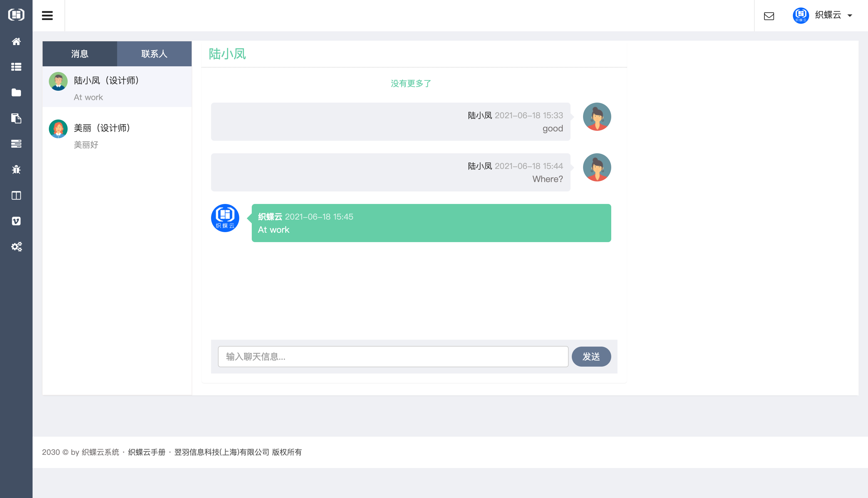Open the 织蝶云手册 footer link
Viewport: 868px width, 498px height.
click(x=147, y=452)
